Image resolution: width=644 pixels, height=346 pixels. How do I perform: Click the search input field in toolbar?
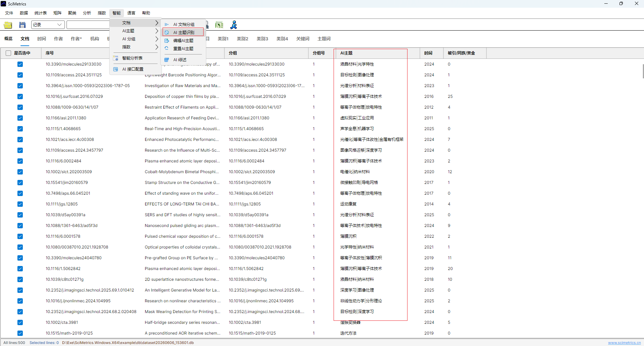88,25
